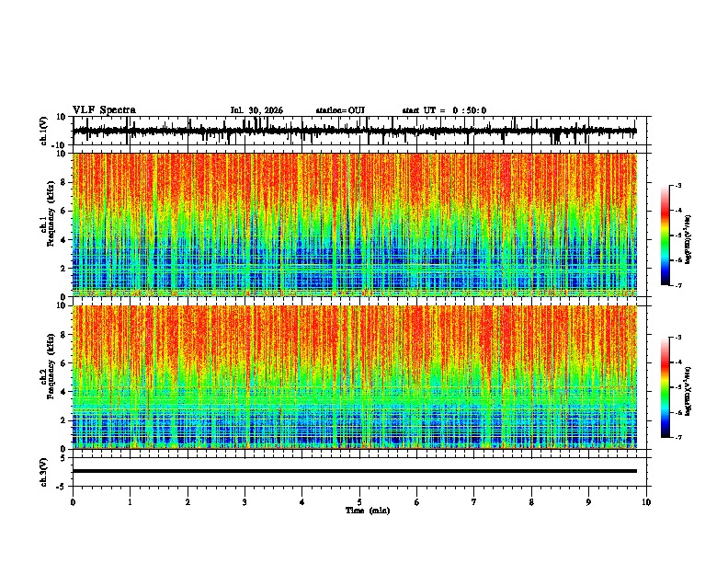The image size is (728, 563).
Task: Click the time axis tick label "10"
Action: tap(646, 502)
